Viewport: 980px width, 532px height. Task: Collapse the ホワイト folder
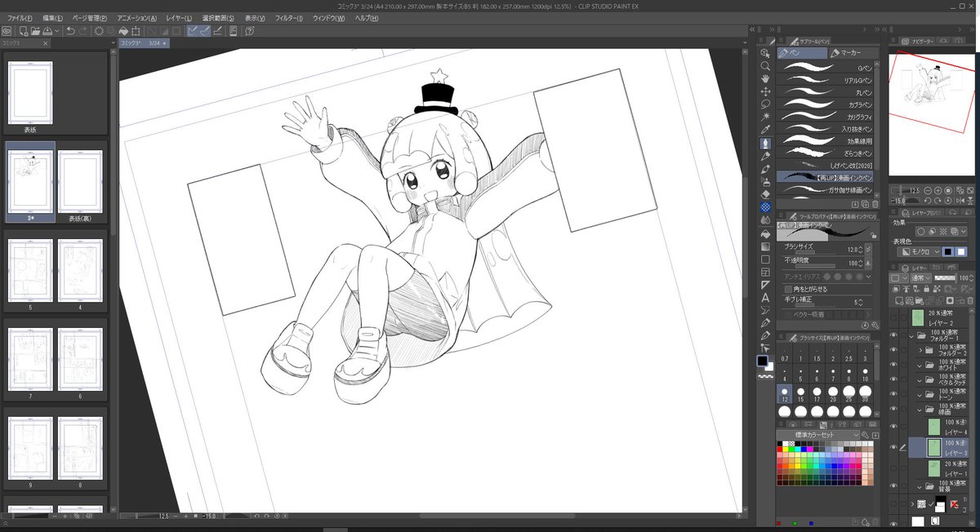point(920,366)
